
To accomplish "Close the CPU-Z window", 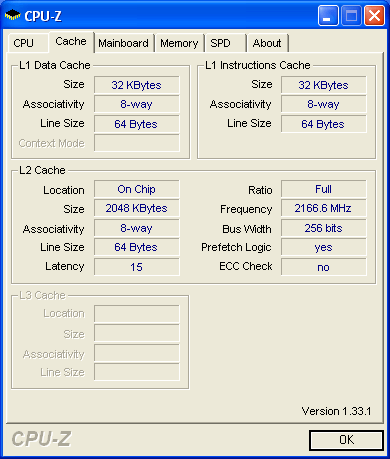I will [x=375, y=15].
